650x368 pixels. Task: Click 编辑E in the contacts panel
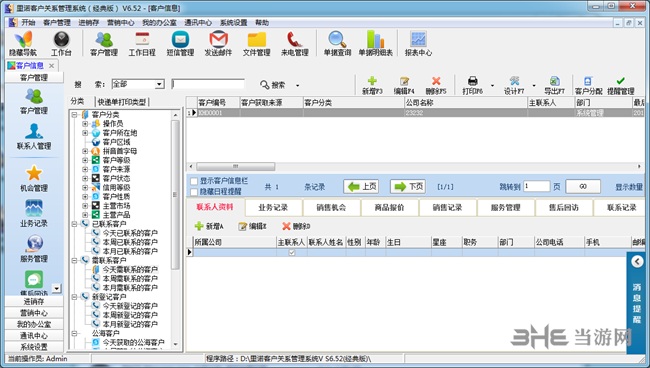point(252,226)
